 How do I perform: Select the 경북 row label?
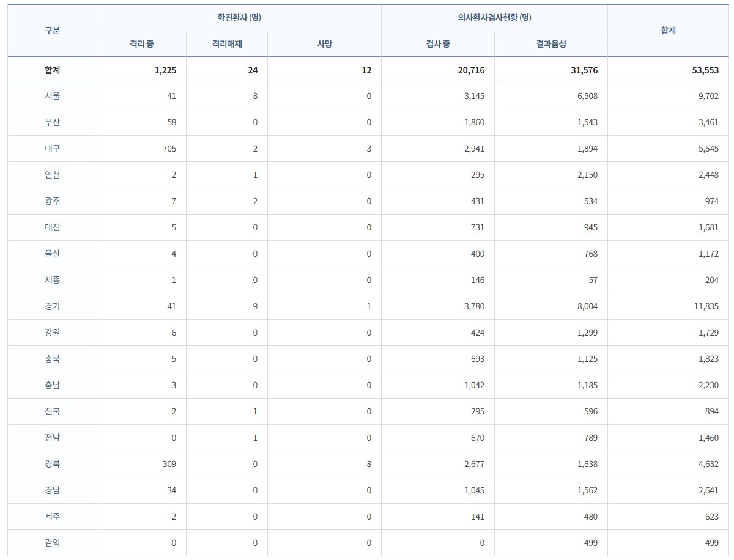[x=53, y=464]
